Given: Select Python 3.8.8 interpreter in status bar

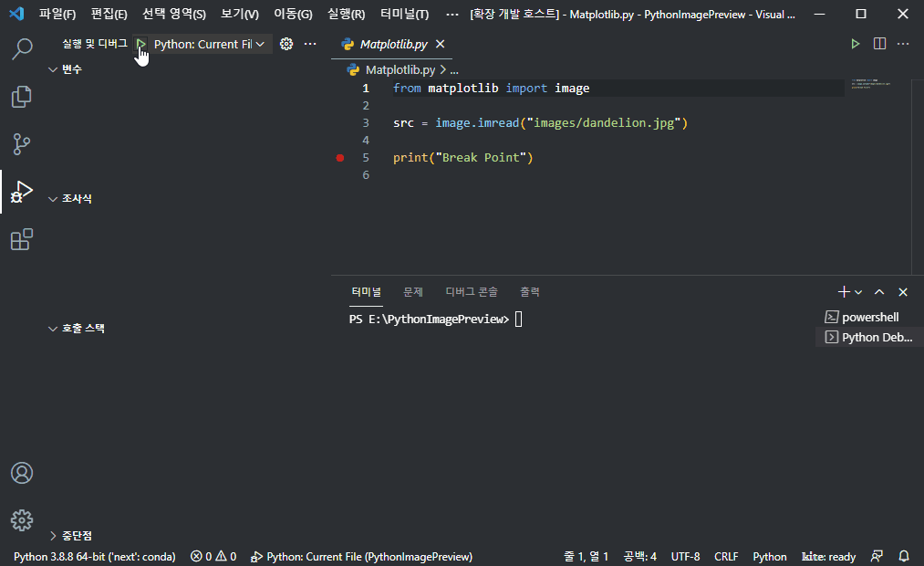Looking at the screenshot, I should 95,557.
